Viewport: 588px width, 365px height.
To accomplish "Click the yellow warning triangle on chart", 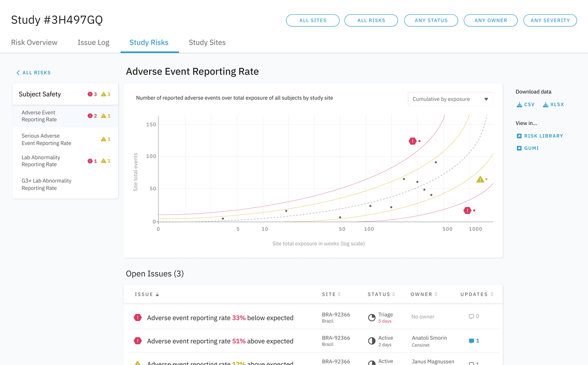I will 480,179.
